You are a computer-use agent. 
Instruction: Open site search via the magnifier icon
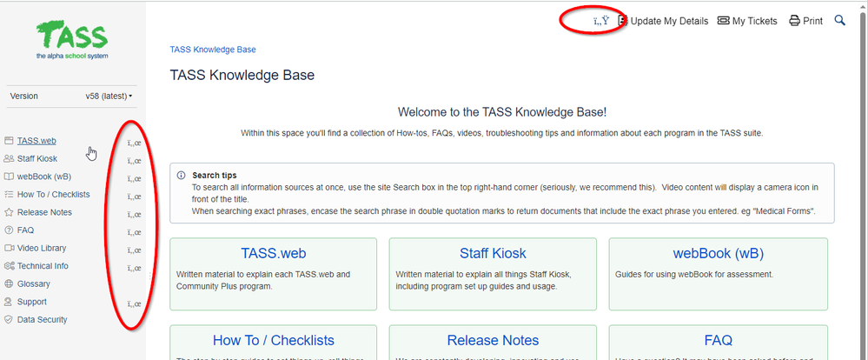click(x=840, y=21)
